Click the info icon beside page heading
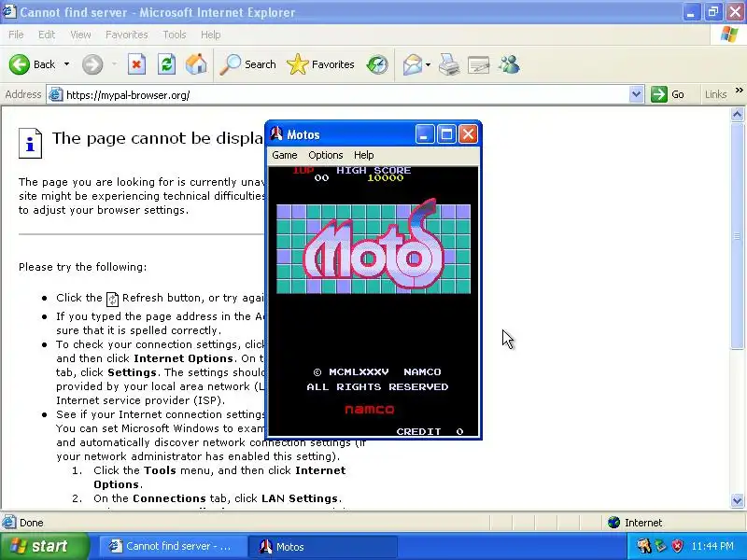 pyautogui.click(x=30, y=143)
